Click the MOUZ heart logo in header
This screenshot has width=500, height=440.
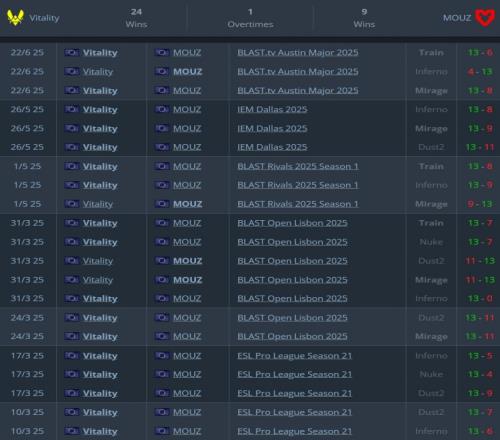[x=485, y=17]
